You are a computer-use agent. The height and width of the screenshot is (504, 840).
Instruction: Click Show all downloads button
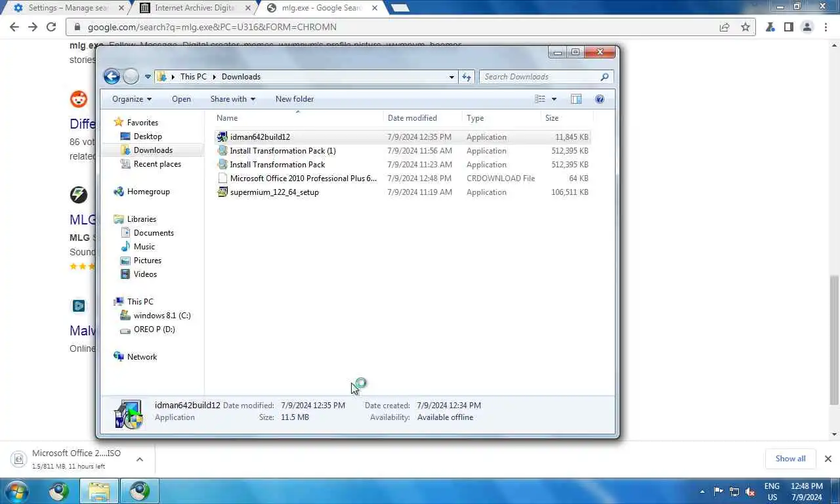pos(790,459)
